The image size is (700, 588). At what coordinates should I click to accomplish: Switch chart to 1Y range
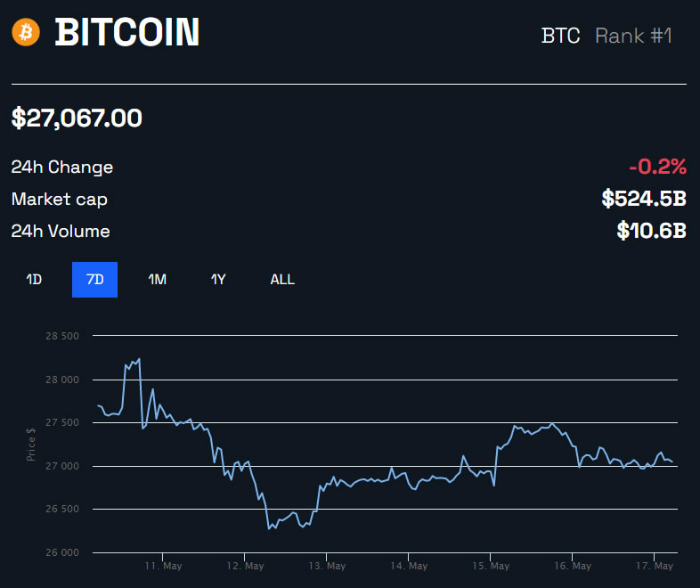coord(218,280)
